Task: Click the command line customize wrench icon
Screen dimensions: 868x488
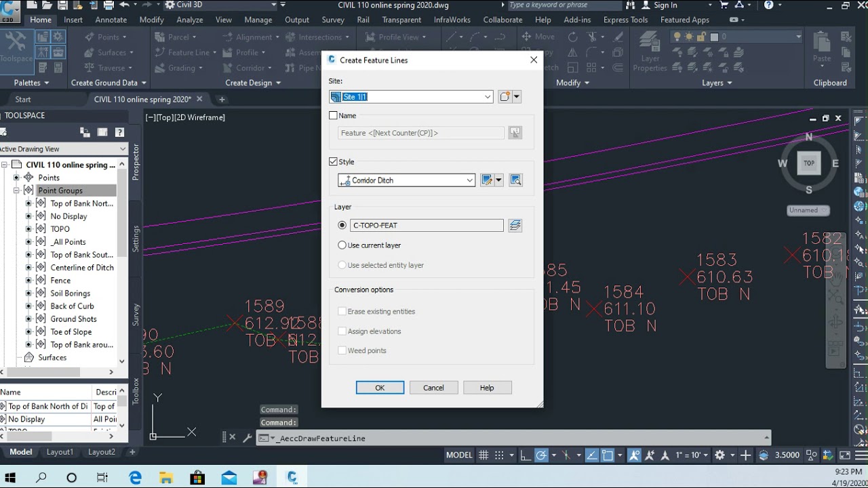Action: click(247, 438)
